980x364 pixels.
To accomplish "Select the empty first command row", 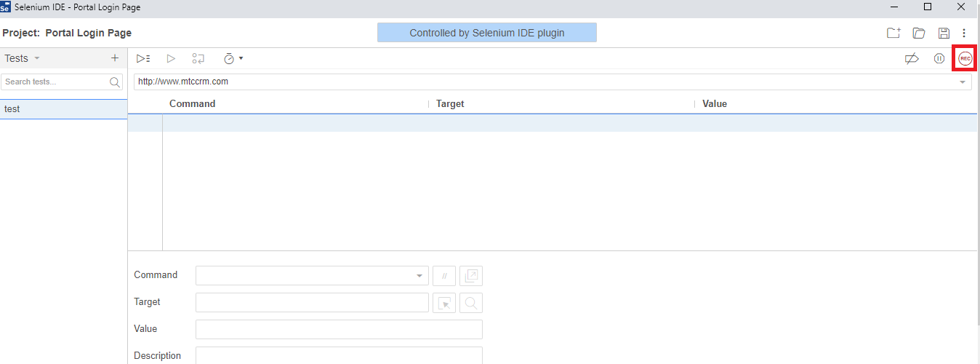I will [x=553, y=123].
